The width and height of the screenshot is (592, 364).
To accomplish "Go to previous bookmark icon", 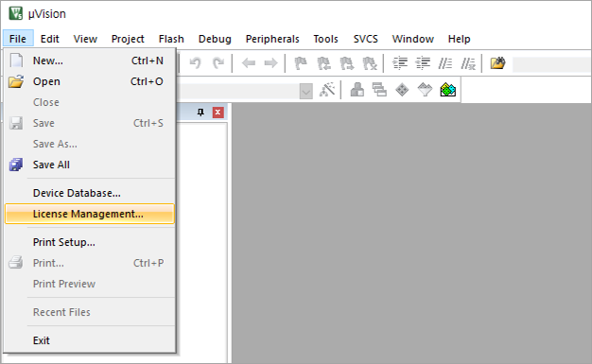I will 324,63.
